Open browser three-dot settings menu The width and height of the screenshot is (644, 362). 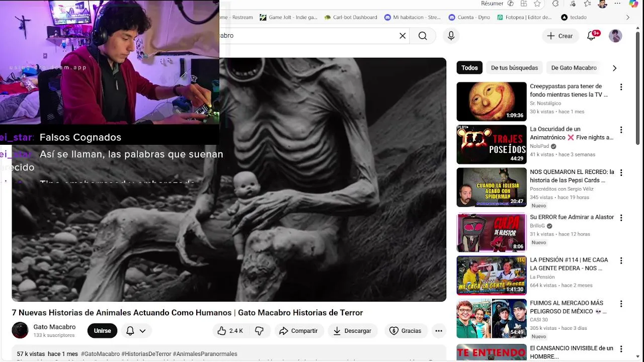618,4
